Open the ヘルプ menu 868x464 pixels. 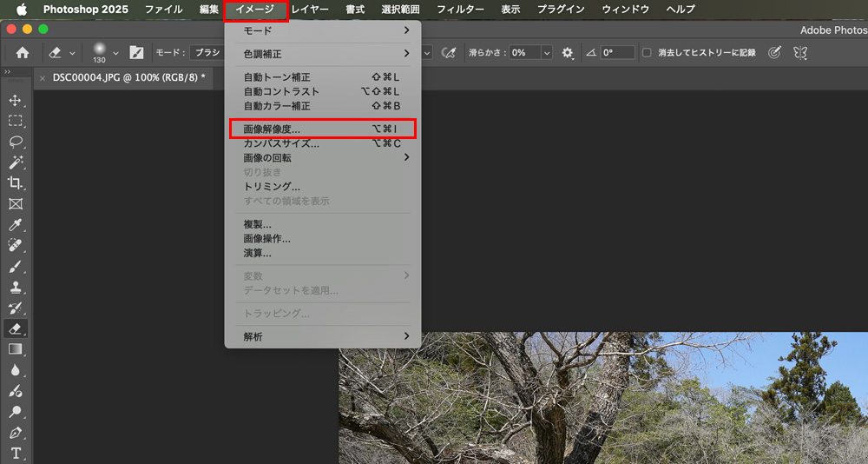[681, 10]
